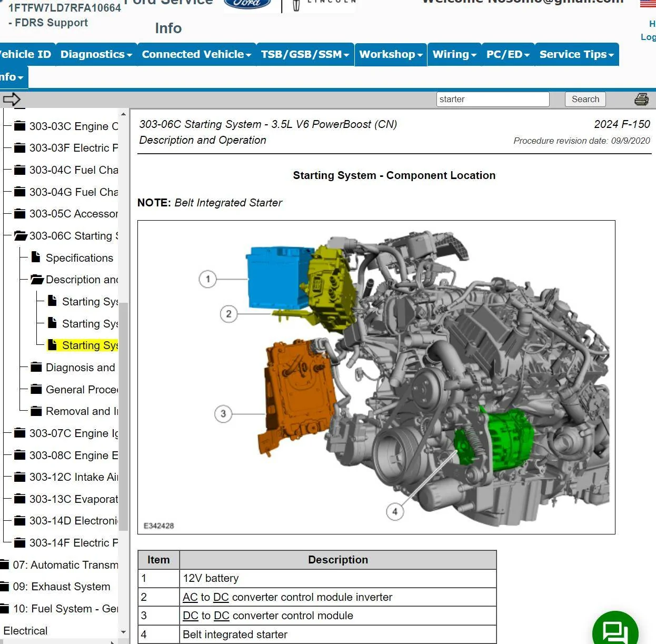Click the sidebar vertical scrollbar thumb
Image resolution: width=656 pixels, height=644 pixels.
pyautogui.click(x=123, y=416)
